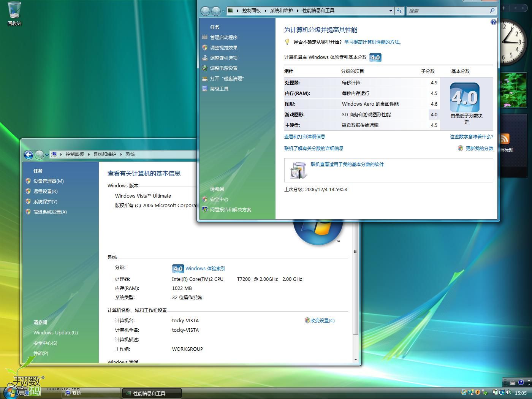Expand arrow after 系统和维护 in Performance breadcrumb
Viewport: 532px width, 399px height.
(298, 11)
